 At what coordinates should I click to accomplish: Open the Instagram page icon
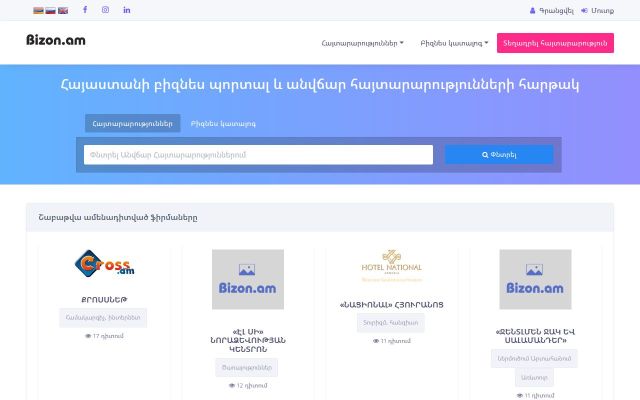[105, 10]
